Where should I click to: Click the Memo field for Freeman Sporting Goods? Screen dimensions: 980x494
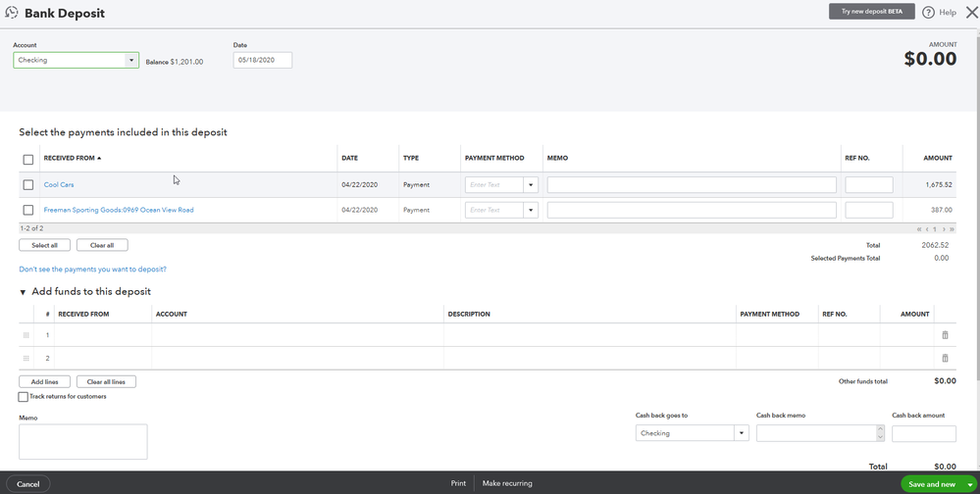click(x=692, y=210)
